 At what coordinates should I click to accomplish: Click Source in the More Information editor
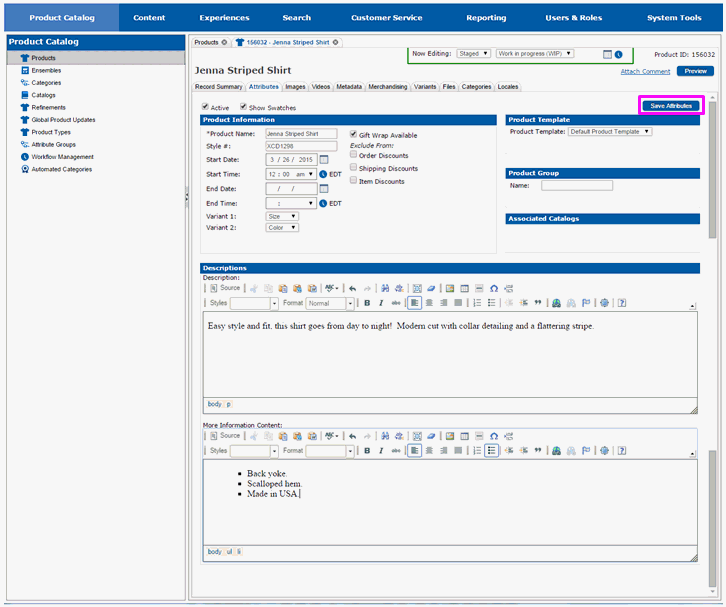coord(225,436)
